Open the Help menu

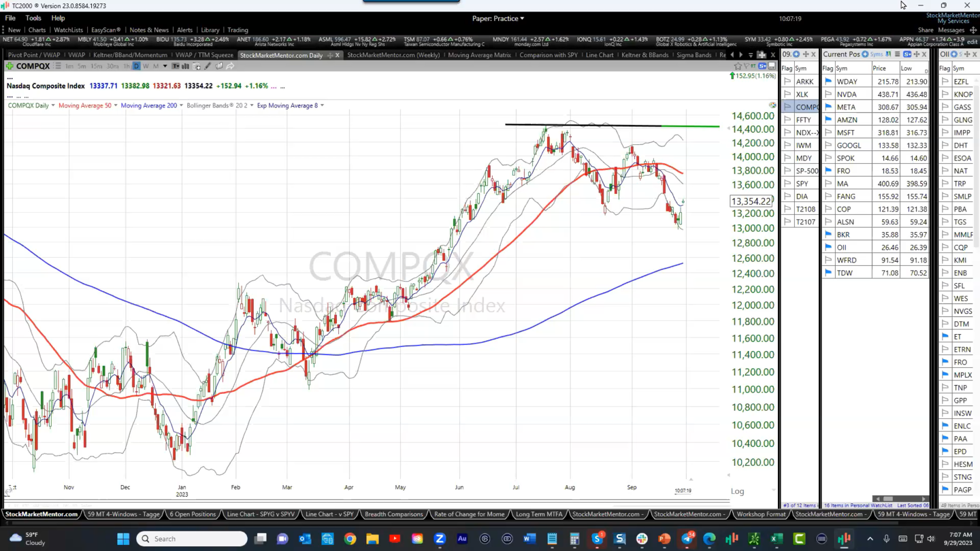click(x=58, y=18)
